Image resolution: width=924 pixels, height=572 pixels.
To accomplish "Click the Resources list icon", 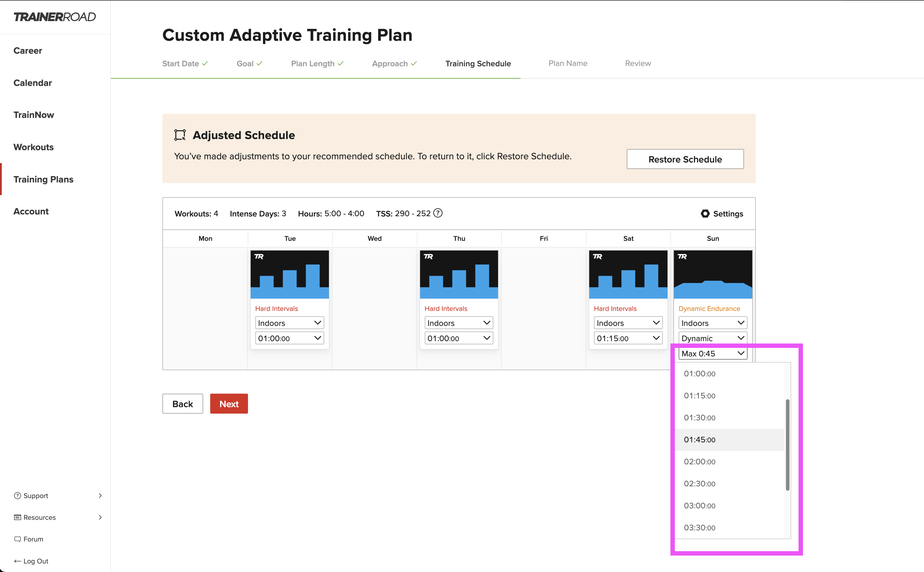I will point(17,517).
